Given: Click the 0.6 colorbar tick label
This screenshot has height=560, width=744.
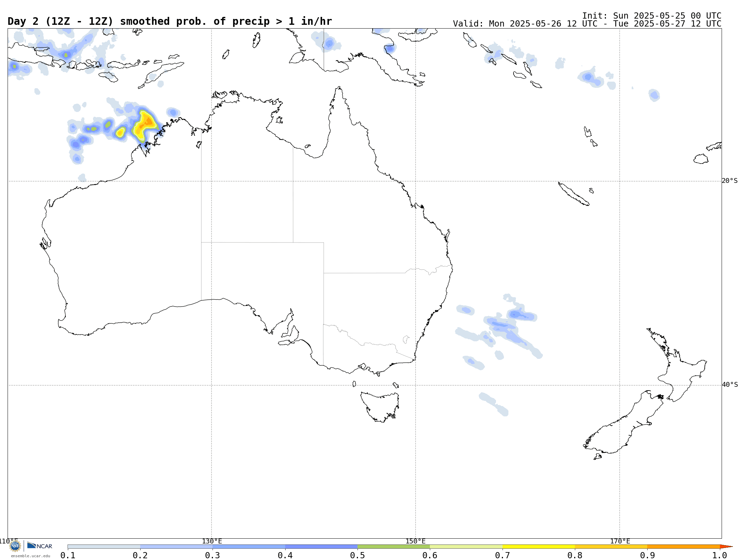Looking at the screenshot, I should point(430,556).
